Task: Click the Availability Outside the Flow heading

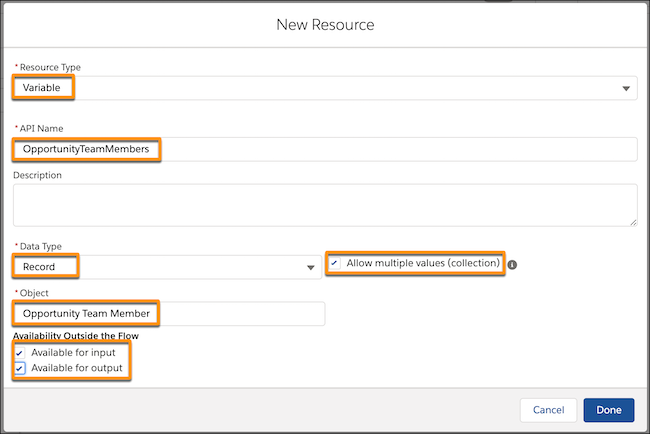Action: [76, 336]
